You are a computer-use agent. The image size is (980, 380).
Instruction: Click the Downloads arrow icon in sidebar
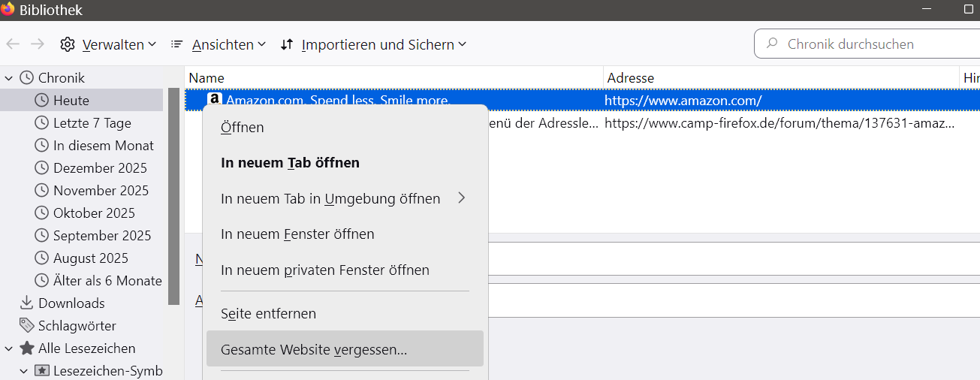point(27,303)
